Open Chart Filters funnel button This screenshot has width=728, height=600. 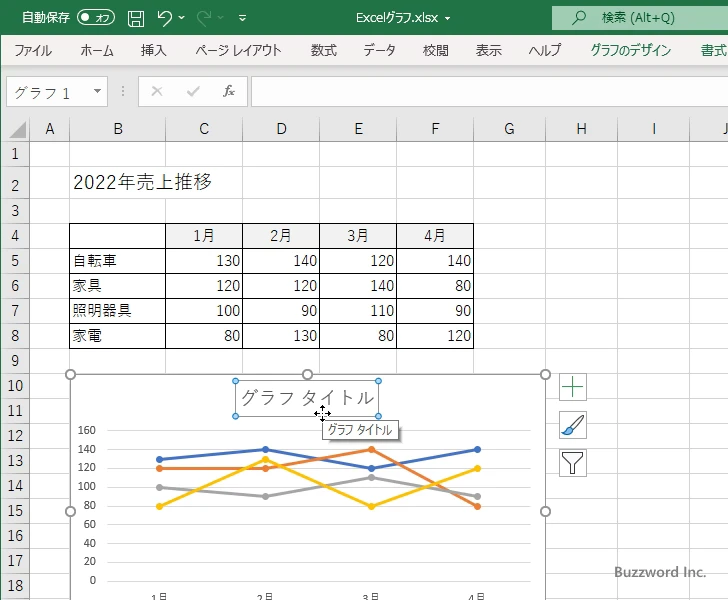coord(572,462)
